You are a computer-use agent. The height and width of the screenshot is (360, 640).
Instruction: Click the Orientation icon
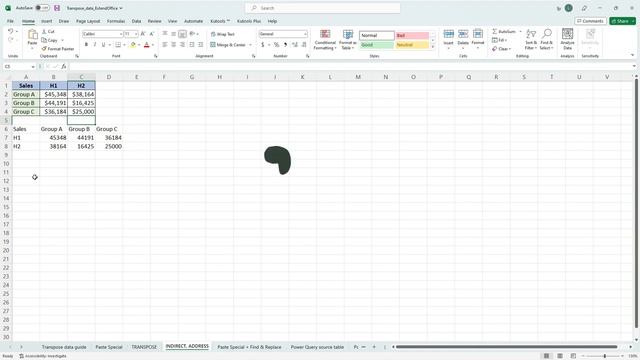click(x=192, y=34)
